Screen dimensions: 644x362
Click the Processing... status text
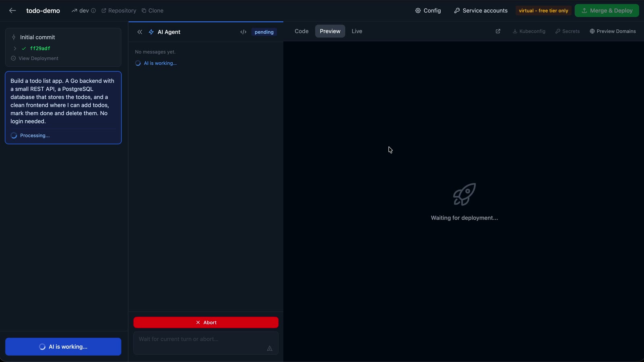(x=35, y=136)
